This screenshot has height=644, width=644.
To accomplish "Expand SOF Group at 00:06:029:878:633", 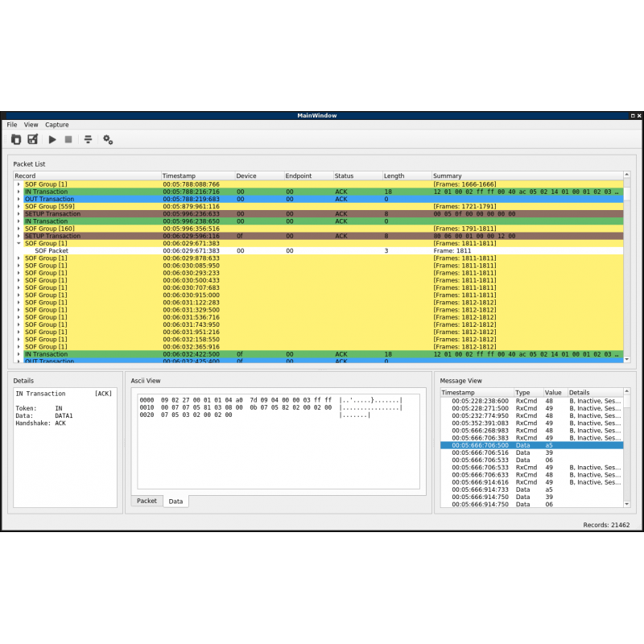I will coord(19,258).
